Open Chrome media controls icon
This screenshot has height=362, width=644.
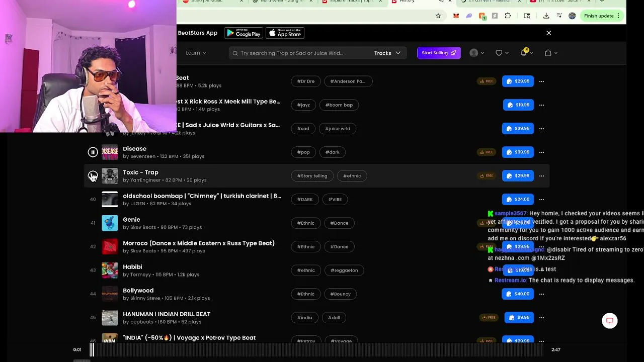[559, 16]
